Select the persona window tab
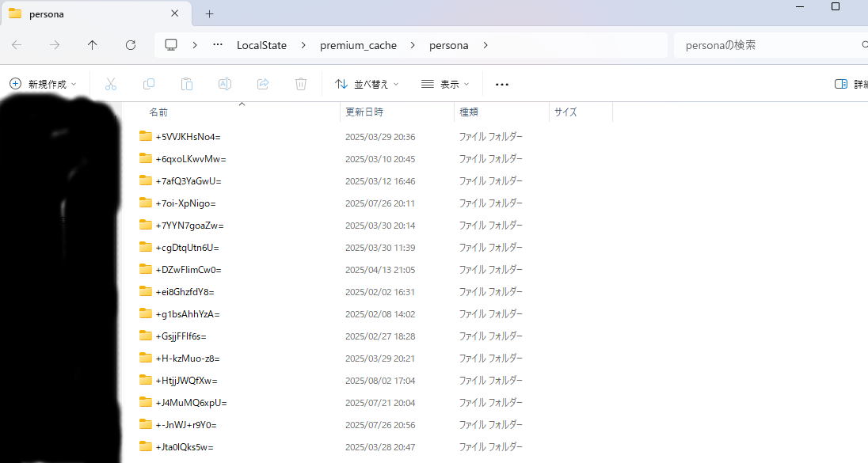868x463 pixels. pyautogui.click(x=97, y=13)
